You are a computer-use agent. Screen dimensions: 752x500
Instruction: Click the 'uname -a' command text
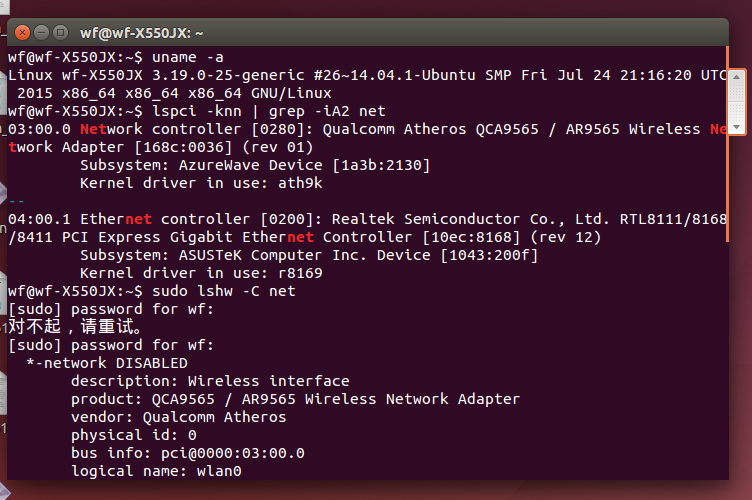tap(188, 57)
